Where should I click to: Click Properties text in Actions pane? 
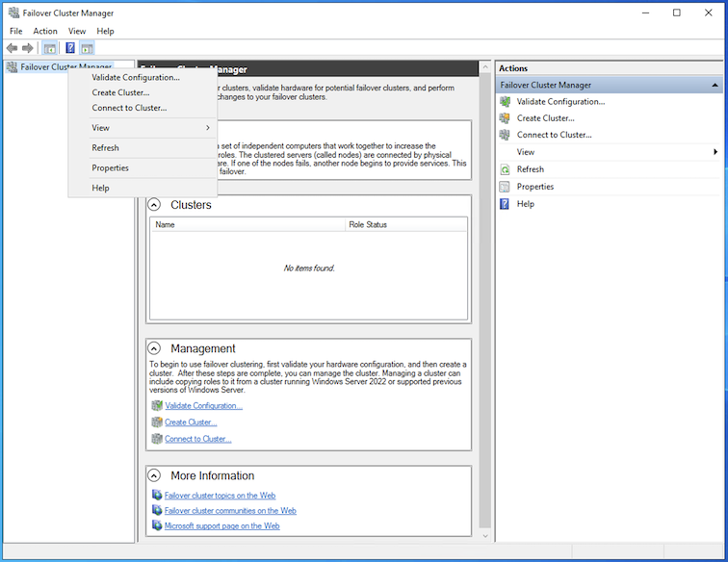click(x=535, y=187)
